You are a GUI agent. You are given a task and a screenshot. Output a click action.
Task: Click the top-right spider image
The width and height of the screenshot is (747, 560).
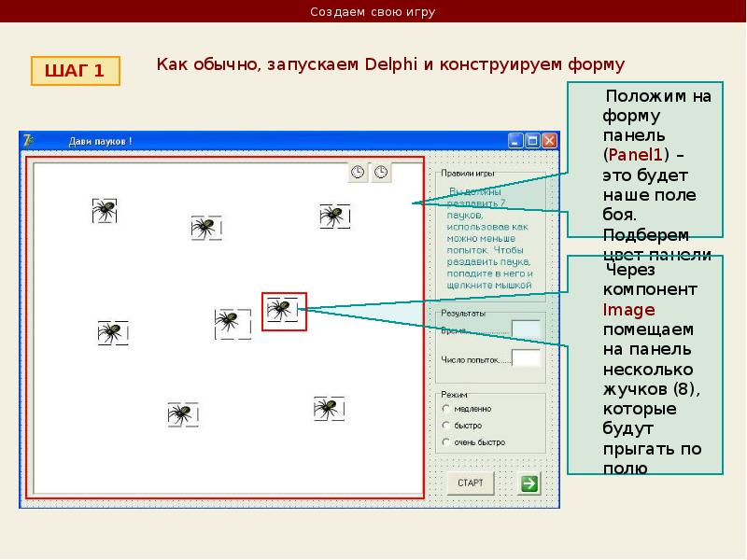tap(335, 217)
